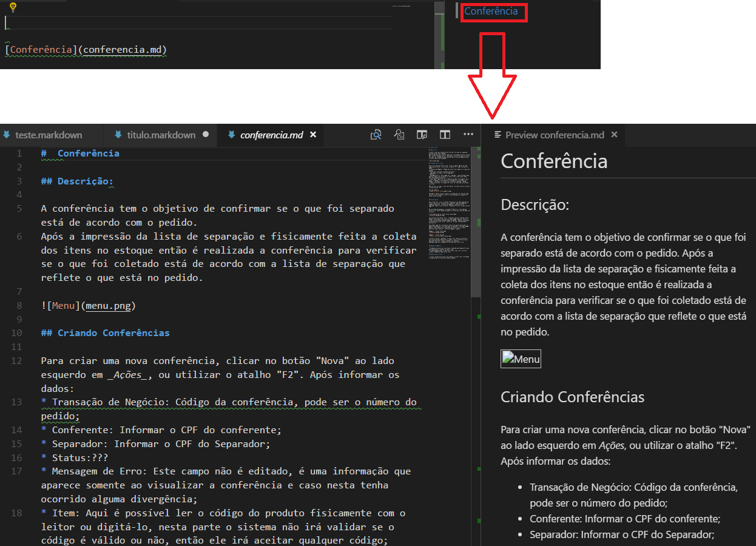The image size is (756, 546).
Task: Click '* Conferente: Informar o CPF' editor line
Action: pos(161,430)
